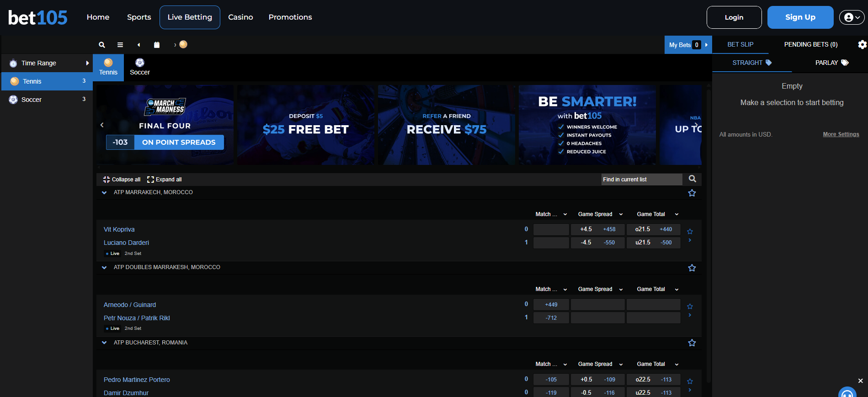Open Casino in top navigation
Screen dimensions: 868x397
tap(240, 17)
